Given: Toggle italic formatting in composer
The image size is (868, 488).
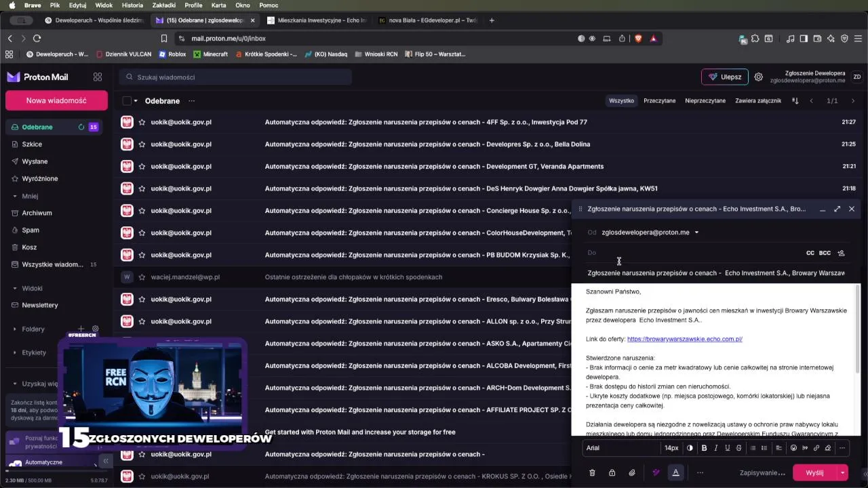Looking at the screenshot, I should coord(715,448).
